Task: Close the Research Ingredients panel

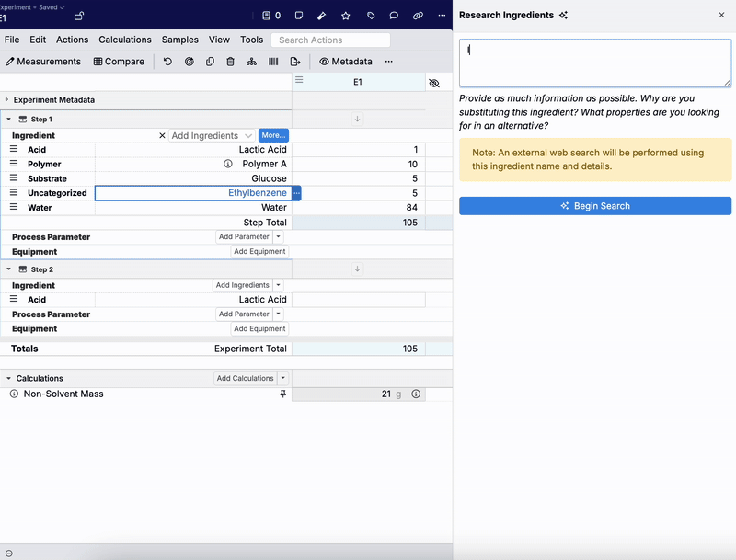Action: point(721,16)
